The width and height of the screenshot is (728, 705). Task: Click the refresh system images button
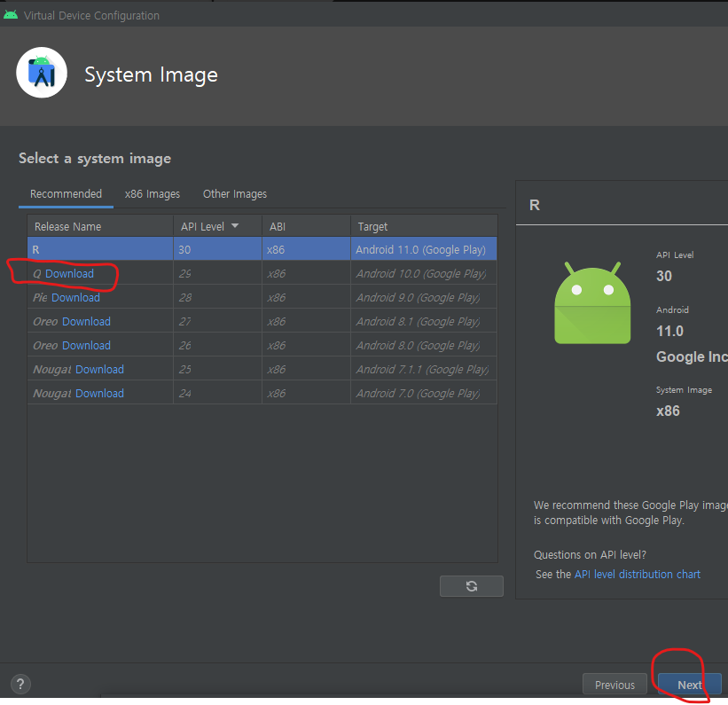[471, 586]
